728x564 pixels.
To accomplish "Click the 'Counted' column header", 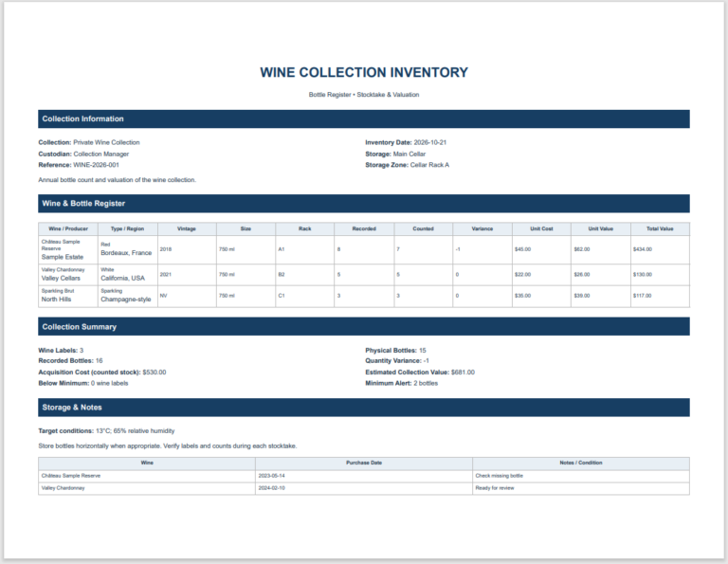I will click(424, 228).
